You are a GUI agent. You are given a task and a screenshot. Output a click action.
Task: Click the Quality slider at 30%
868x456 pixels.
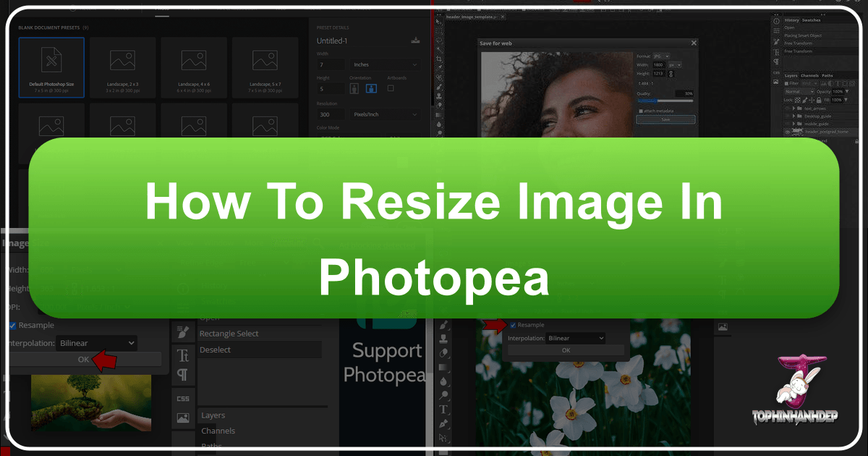(656, 101)
